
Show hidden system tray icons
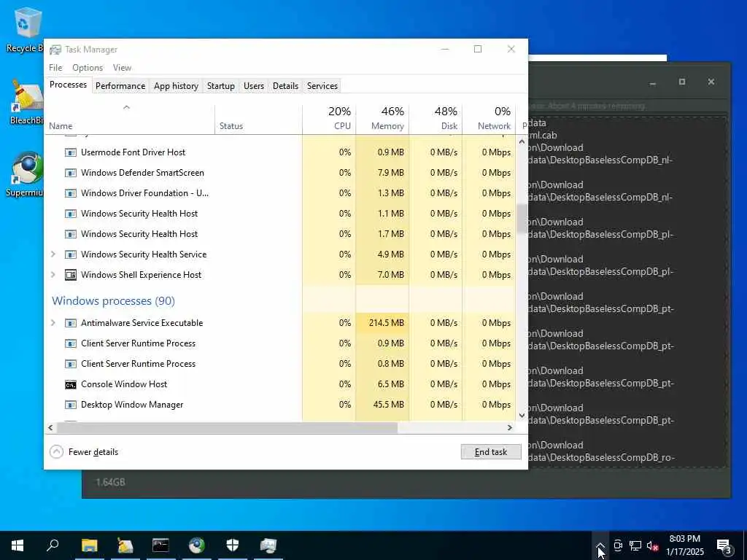tap(600, 546)
